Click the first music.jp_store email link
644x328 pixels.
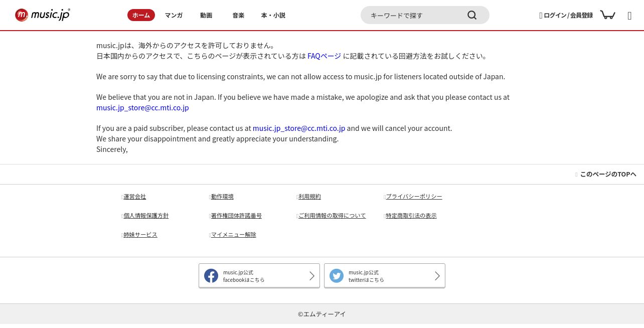tap(142, 108)
